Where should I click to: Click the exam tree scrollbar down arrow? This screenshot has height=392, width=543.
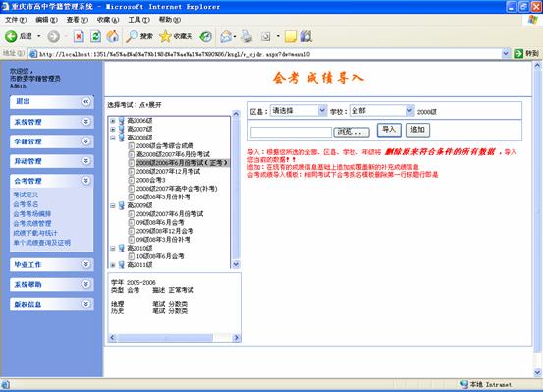click(236, 265)
